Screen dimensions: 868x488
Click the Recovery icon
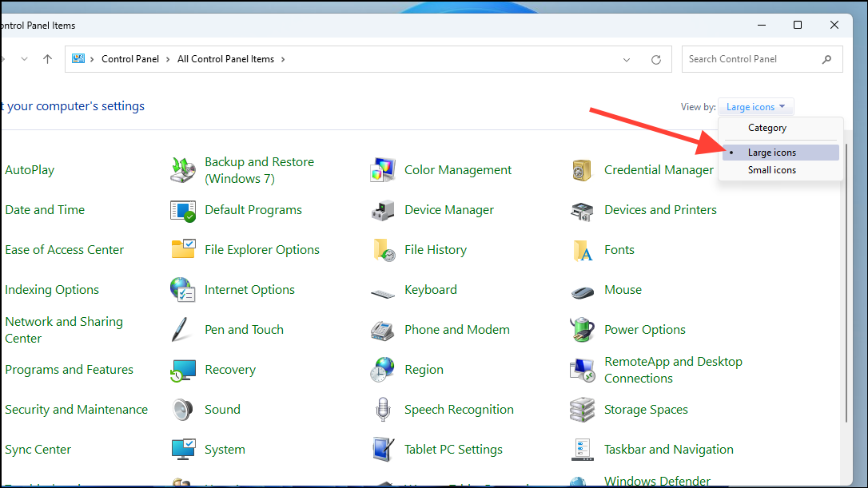pyautogui.click(x=183, y=370)
